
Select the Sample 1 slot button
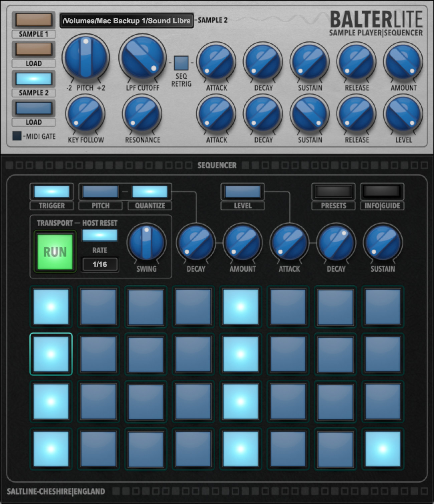33,20
